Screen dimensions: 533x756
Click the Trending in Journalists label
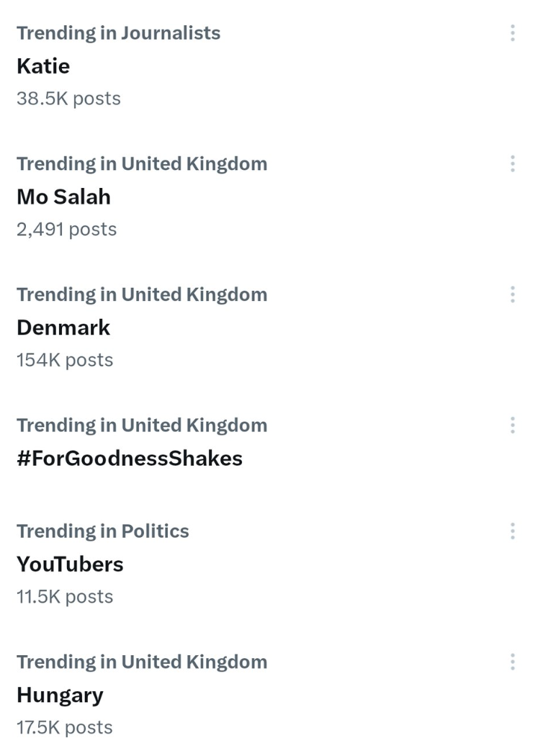(118, 33)
